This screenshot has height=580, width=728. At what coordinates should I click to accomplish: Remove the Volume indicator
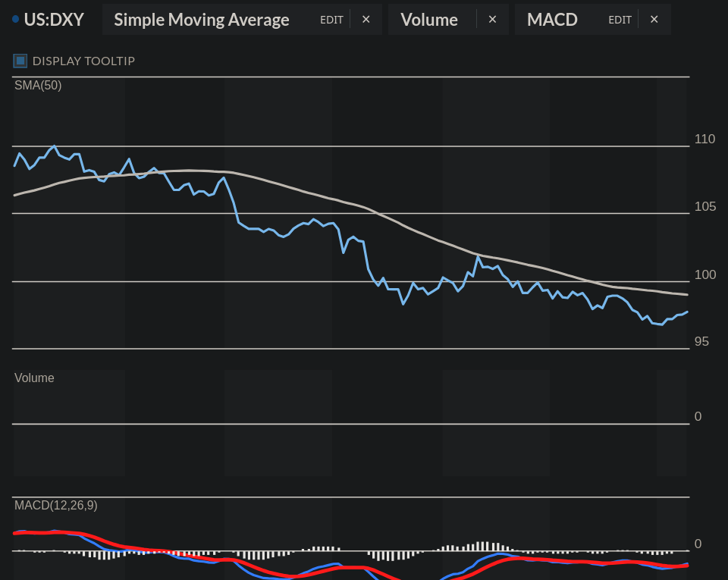(x=493, y=20)
